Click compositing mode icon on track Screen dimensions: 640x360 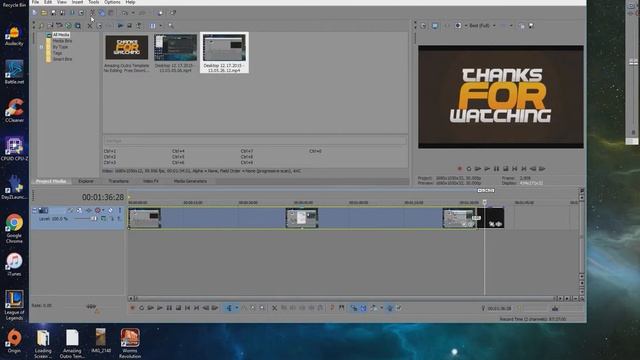tap(103, 219)
